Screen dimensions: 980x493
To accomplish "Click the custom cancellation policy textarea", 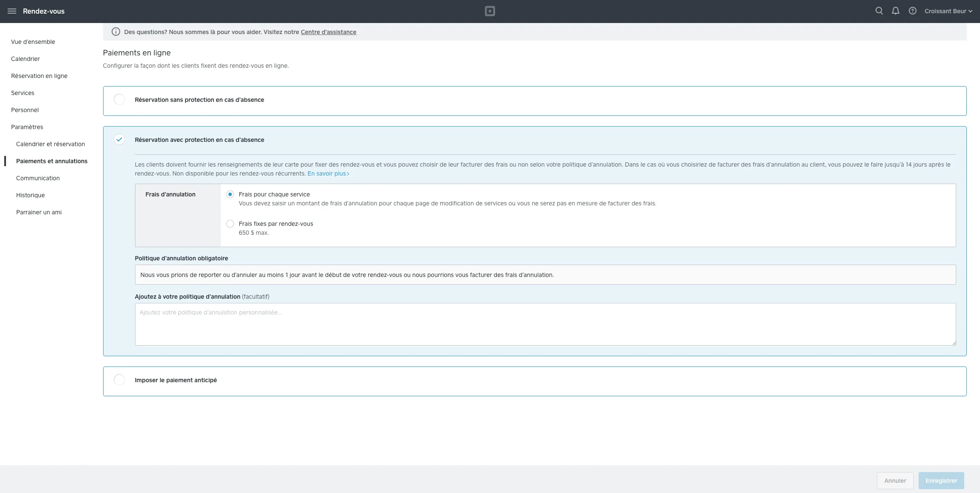I will 545,324.
